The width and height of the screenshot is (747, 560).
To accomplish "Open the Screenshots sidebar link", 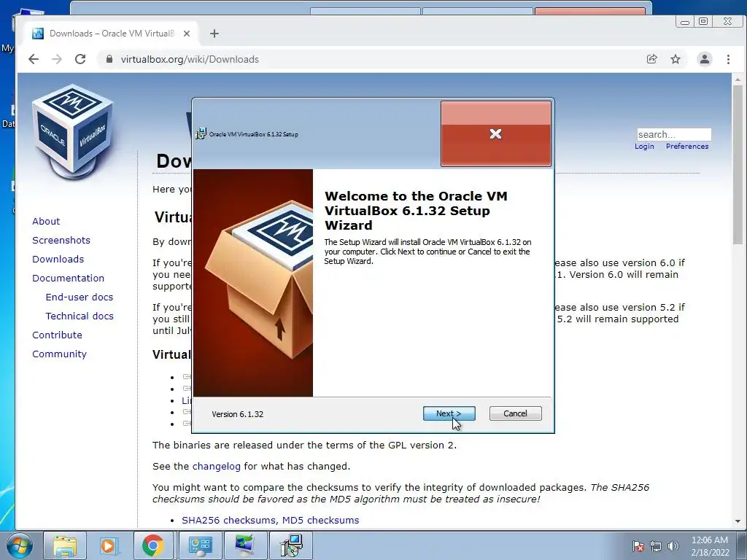I will tap(61, 240).
